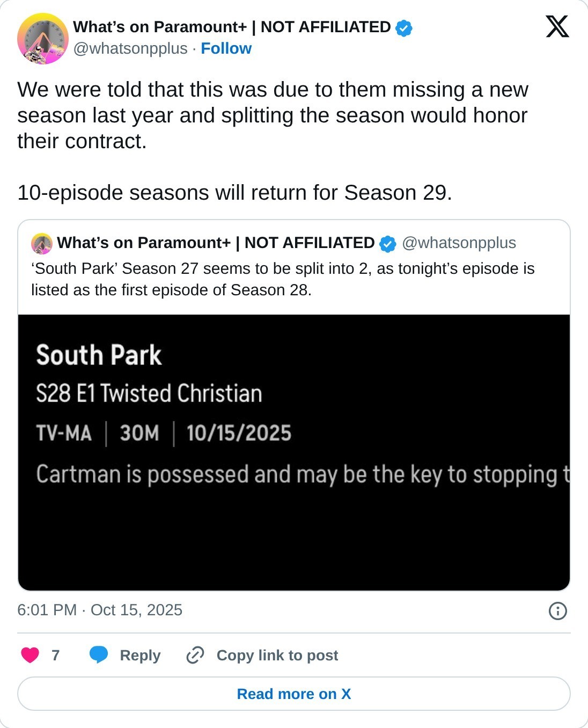This screenshot has height=728, width=588.
Task: Click the What's on Paramount+ profile avatar
Action: click(43, 39)
